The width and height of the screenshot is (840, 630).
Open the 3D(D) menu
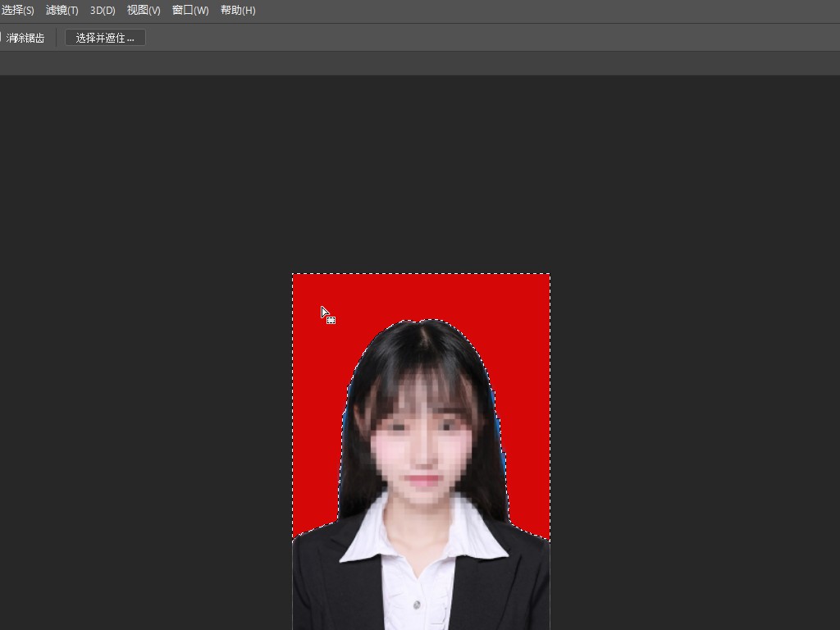point(103,11)
